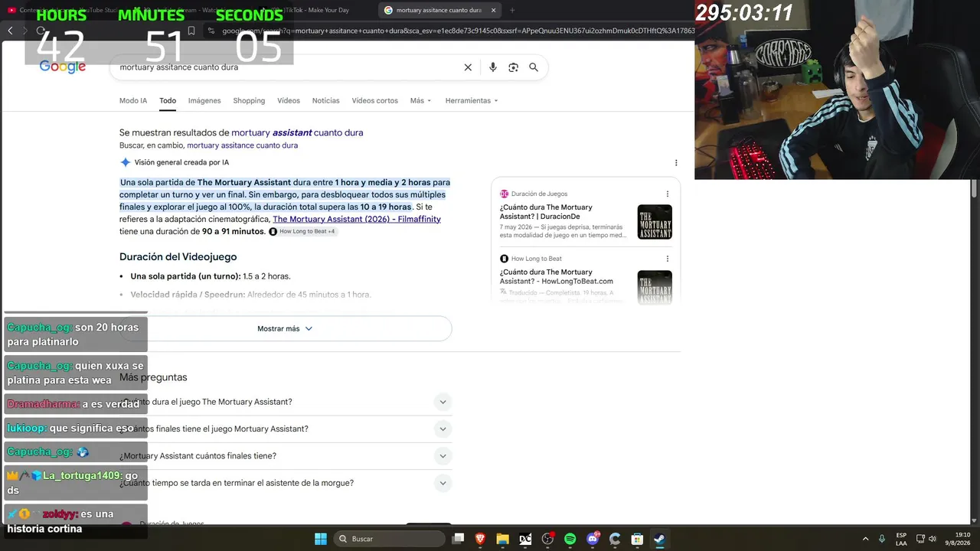This screenshot has height=551, width=980.
Task: Open the Noticias results tab
Action: [326, 100]
